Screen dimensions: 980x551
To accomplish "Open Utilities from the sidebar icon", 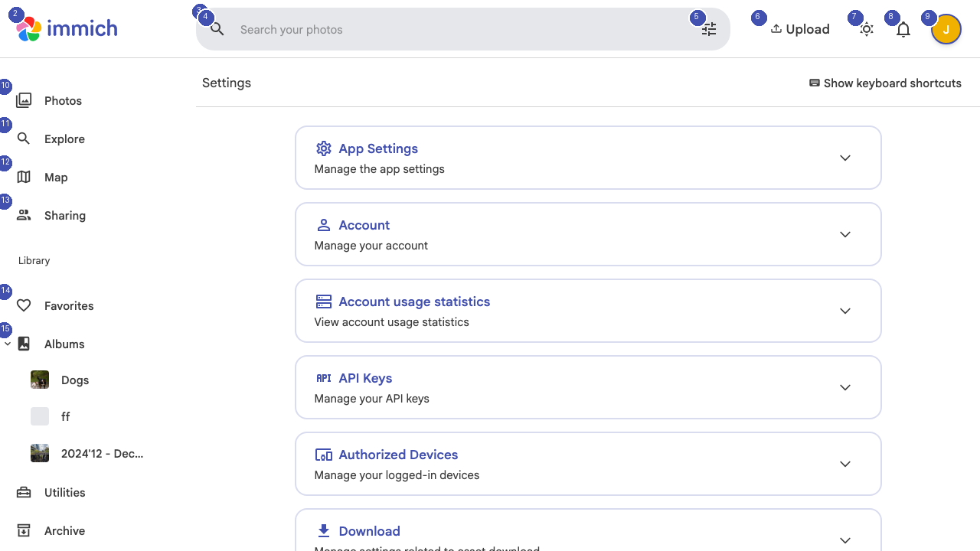I will [x=23, y=492].
